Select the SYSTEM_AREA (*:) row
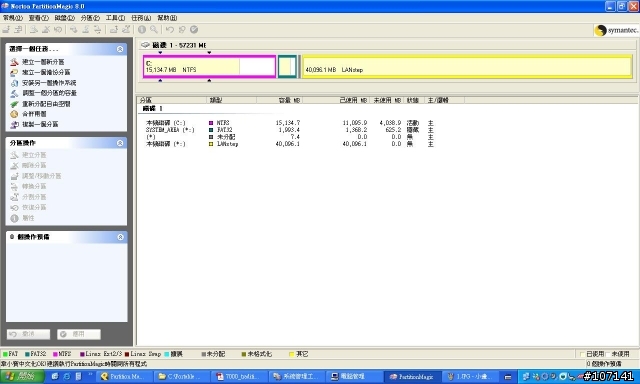The image size is (640, 384). 290,130
